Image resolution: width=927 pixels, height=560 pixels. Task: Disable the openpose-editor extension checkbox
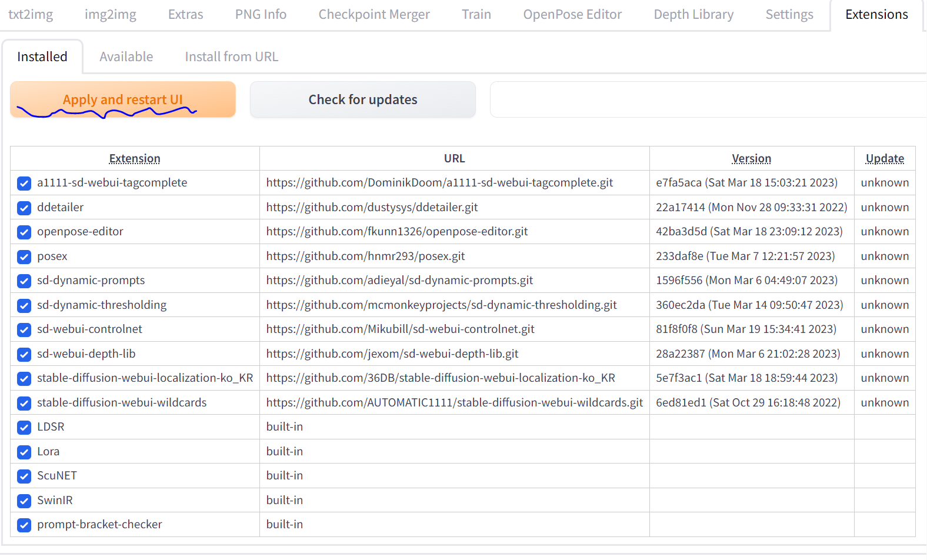[24, 232]
